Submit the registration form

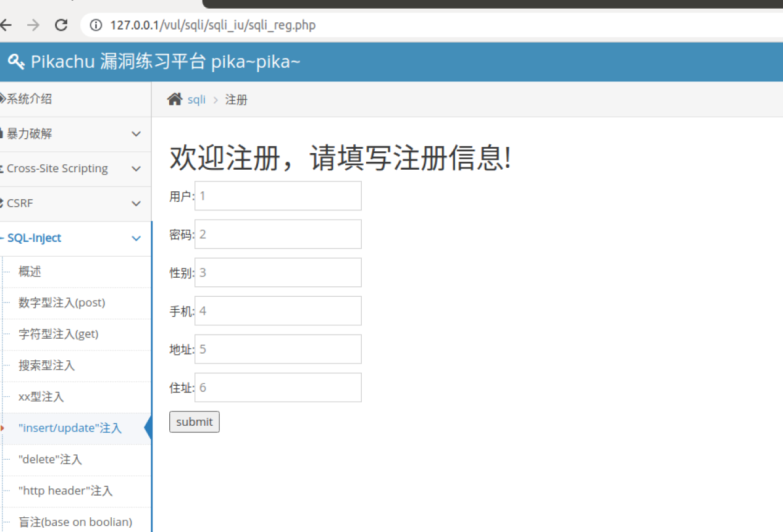[194, 422]
